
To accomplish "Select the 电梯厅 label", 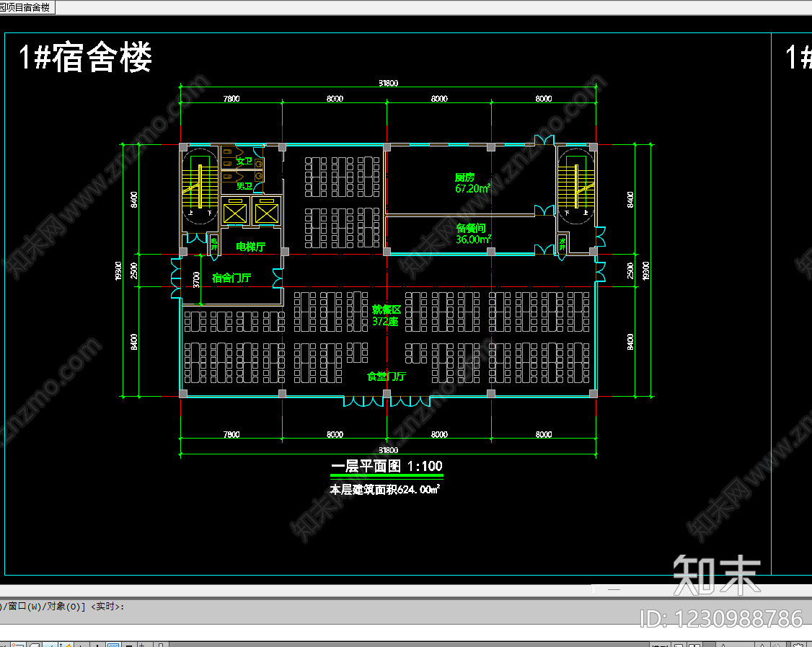I will (x=251, y=247).
